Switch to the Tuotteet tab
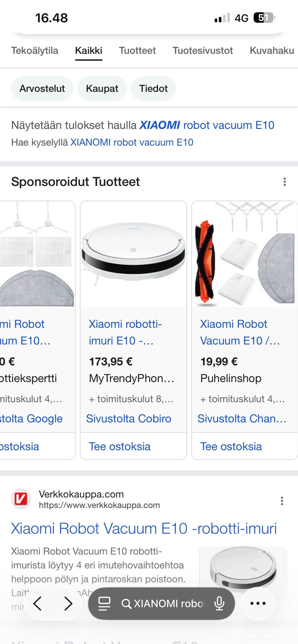Image resolution: width=298 pixels, height=644 pixels. click(138, 51)
